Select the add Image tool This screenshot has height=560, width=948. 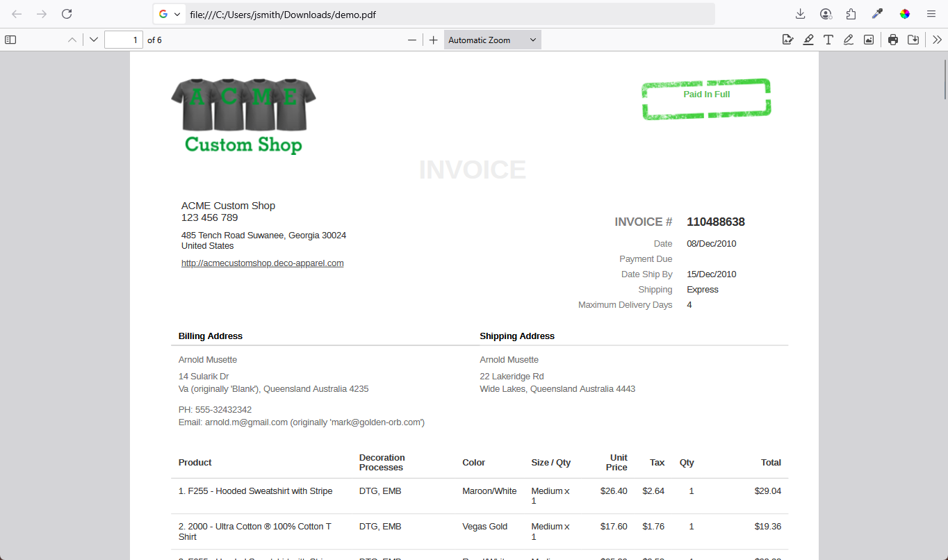[869, 40]
